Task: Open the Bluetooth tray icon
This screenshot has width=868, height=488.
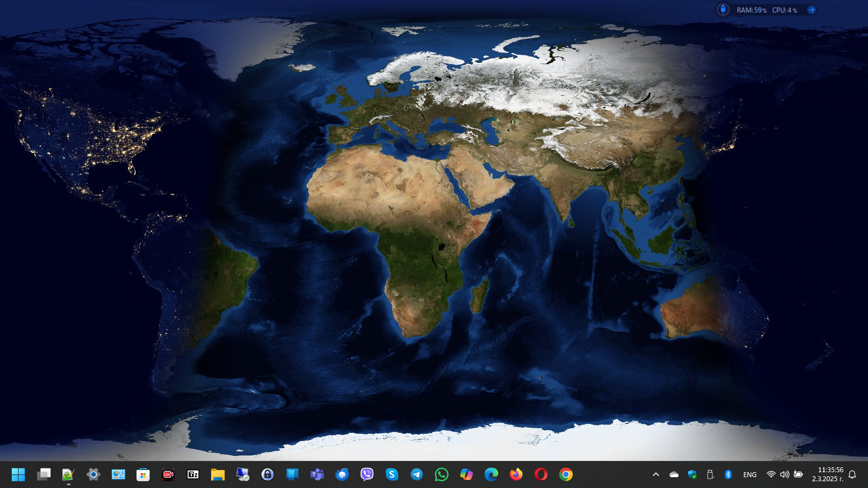Action: [x=728, y=474]
